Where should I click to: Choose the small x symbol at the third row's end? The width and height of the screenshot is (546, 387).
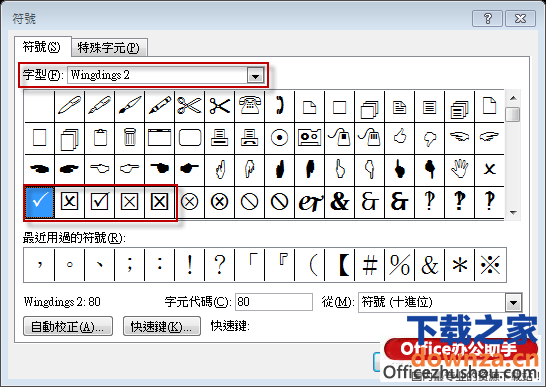(x=489, y=170)
